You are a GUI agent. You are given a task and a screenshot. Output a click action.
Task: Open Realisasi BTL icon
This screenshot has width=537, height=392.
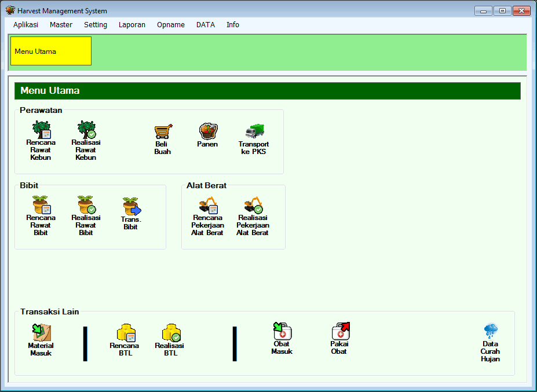tap(171, 333)
